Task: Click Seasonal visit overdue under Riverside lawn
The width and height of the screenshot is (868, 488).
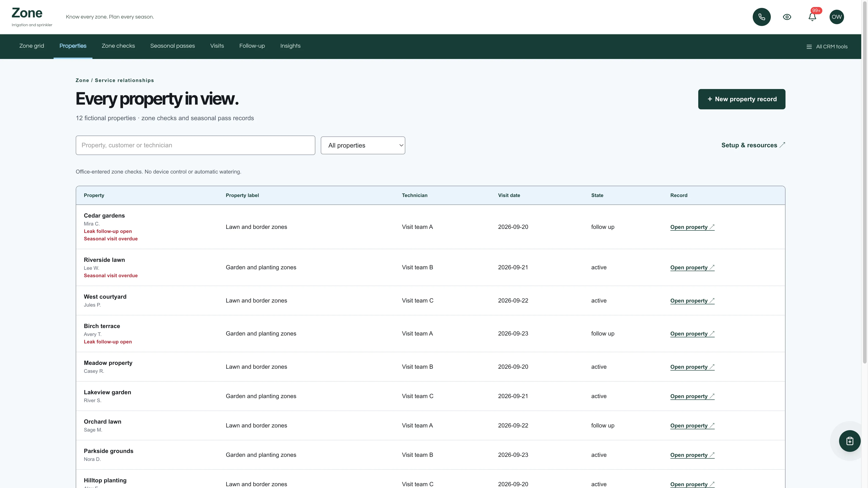Action: [x=111, y=275]
